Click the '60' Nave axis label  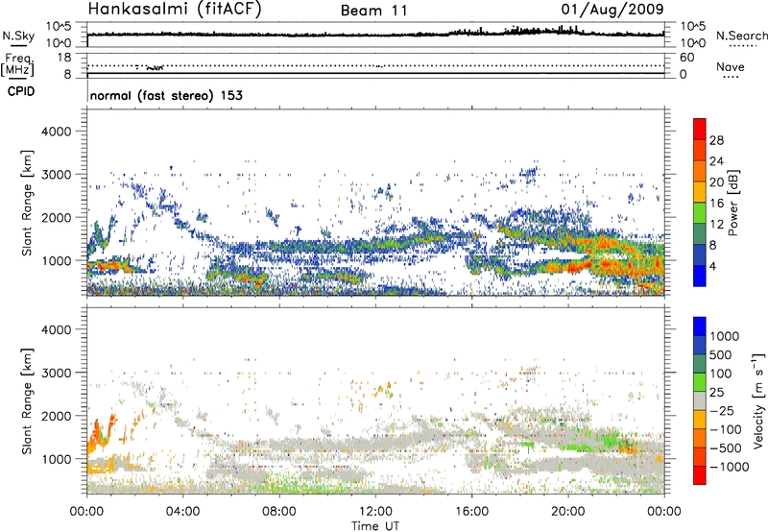(x=686, y=58)
